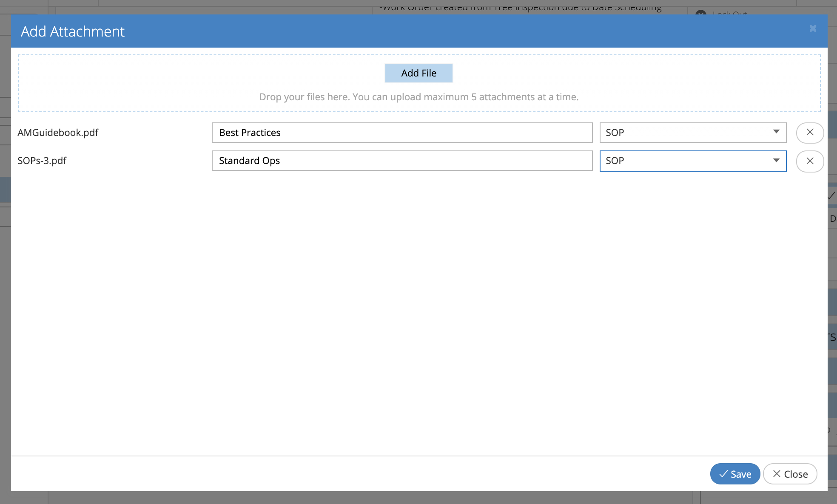This screenshot has height=504, width=837.
Task: Click the Add Attachment dialog title
Action: click(73, 31)
